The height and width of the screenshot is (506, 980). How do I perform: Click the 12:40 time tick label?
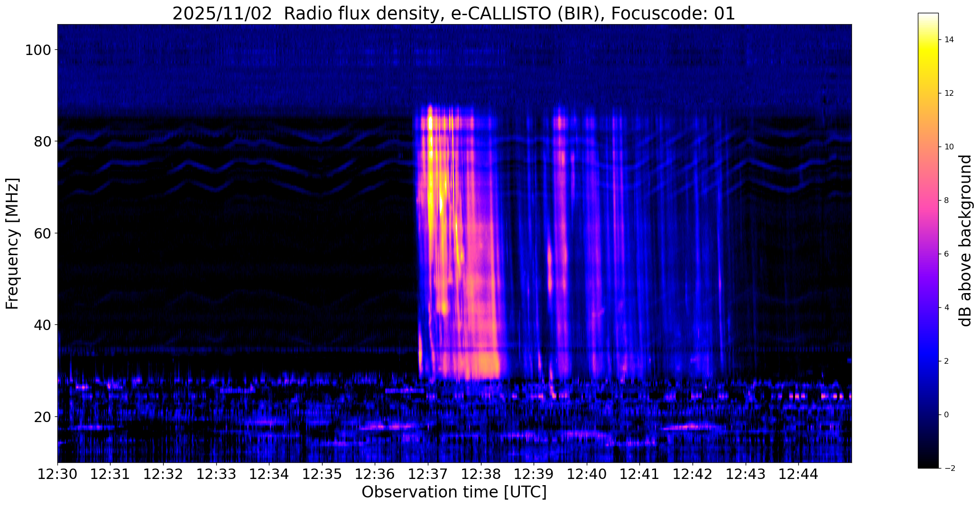587,474
